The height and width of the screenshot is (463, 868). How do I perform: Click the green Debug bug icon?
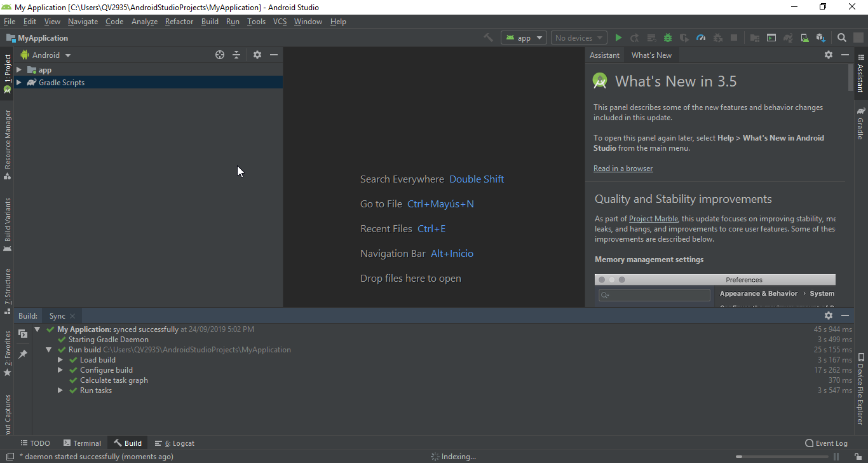coord(668,38)
